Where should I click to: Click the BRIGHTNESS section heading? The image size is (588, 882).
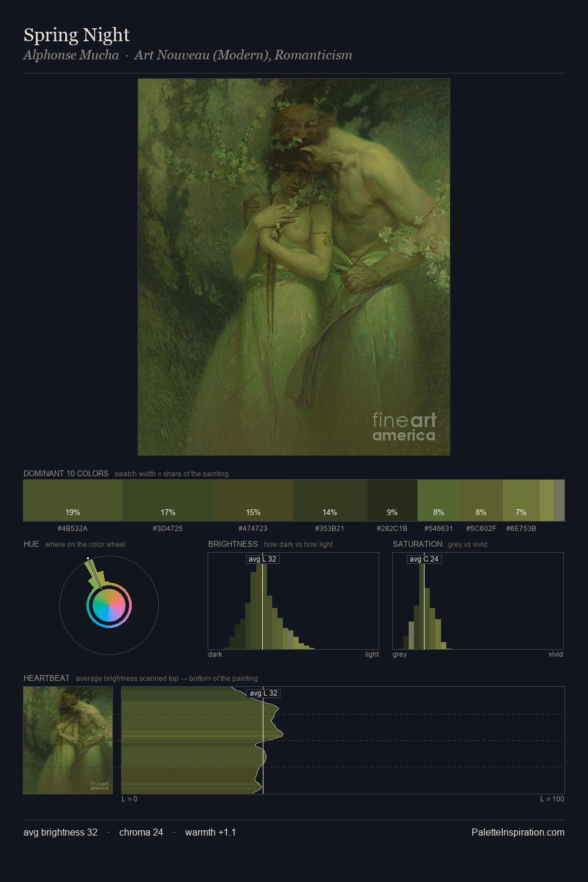[233, 544]
